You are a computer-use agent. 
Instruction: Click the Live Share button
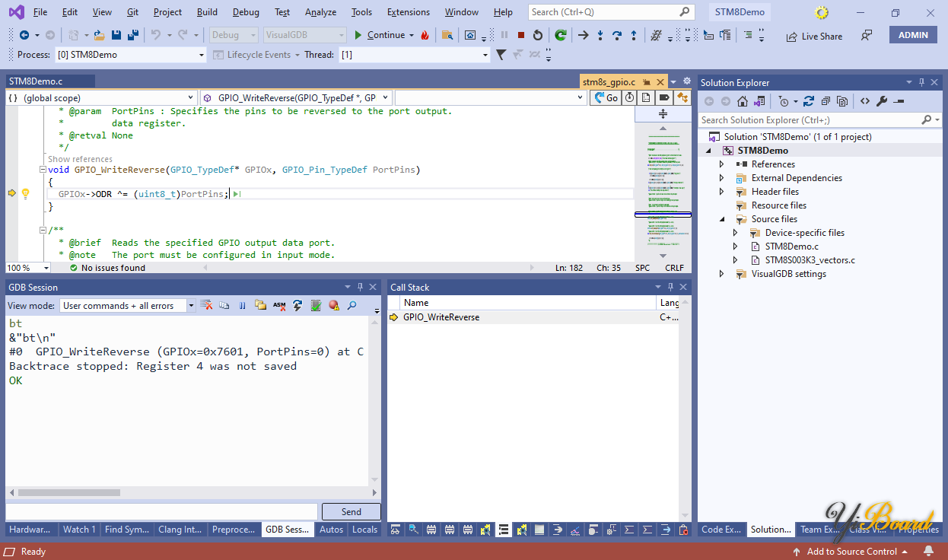814,36
